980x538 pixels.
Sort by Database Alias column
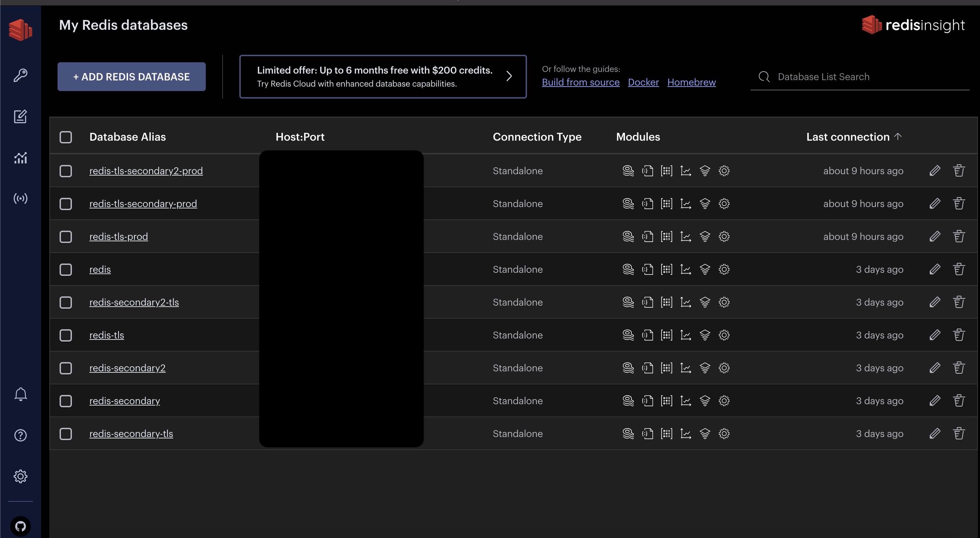click(127, 137)
